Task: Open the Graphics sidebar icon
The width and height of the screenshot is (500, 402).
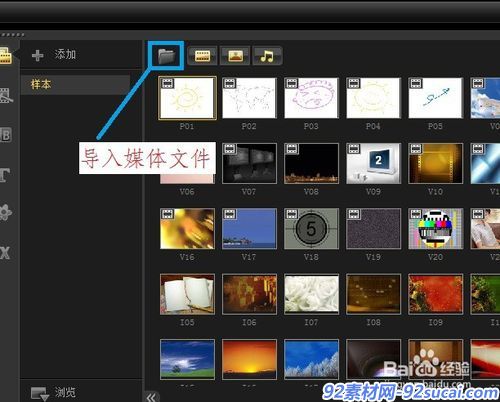Action: (x=6, y=213)
